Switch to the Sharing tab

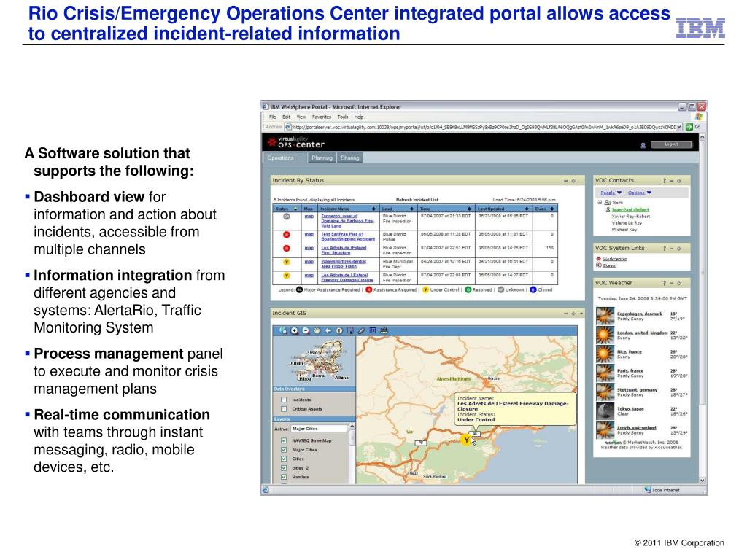pos(349,158)
